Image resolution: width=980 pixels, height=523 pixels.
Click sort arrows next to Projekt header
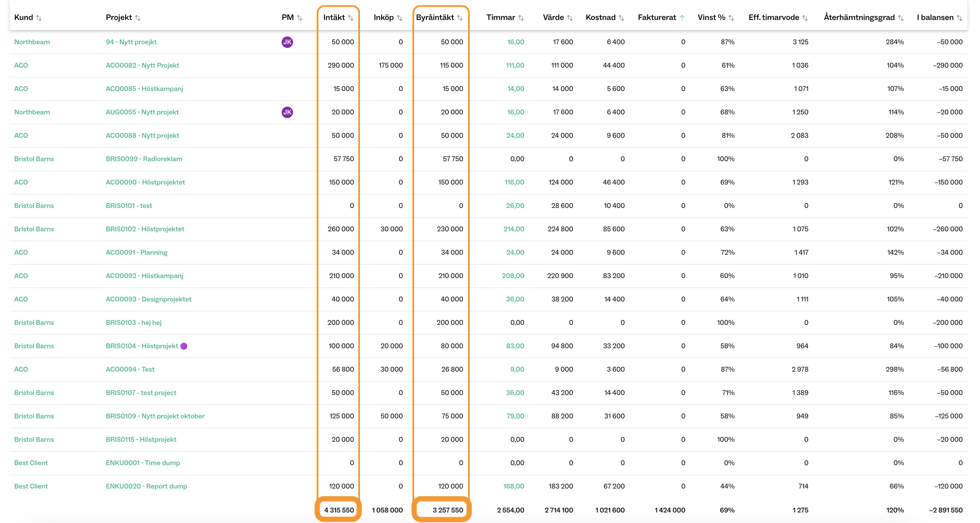coord(138,18)
